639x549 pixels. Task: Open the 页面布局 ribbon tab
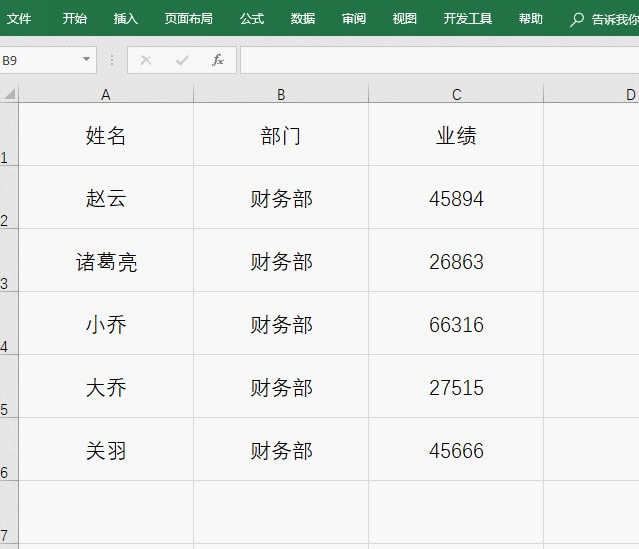pyautogui.click(x=189, y=19)
